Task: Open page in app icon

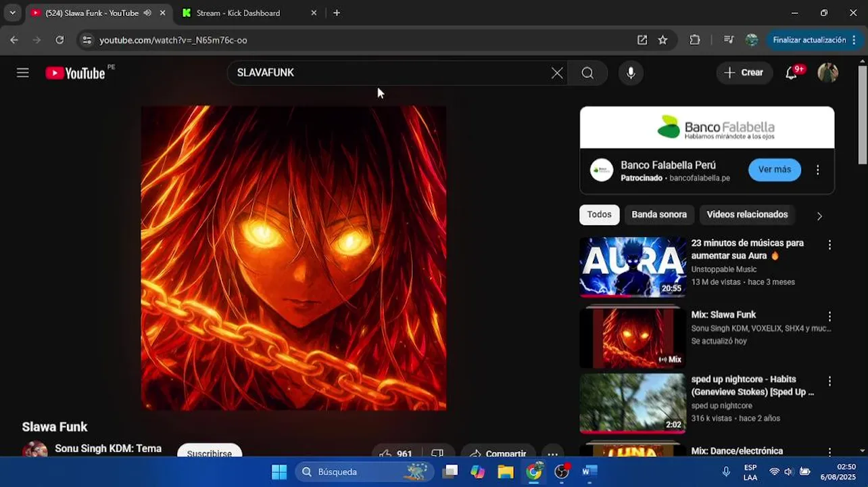Action: click(642, 40)
